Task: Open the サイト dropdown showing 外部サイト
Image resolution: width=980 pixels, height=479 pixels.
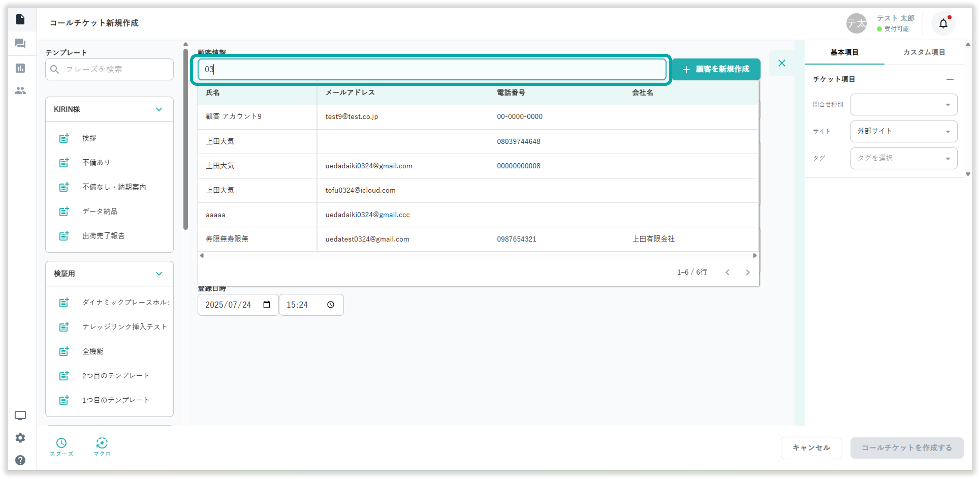Action: (904, 131)
